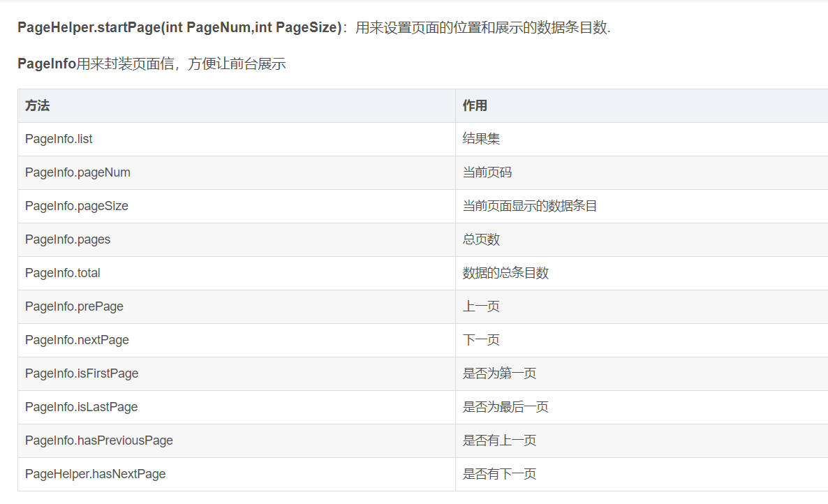The image size is (828, 504).
Task: Click the 是否有下一页 cell
Action: point(642,475)
